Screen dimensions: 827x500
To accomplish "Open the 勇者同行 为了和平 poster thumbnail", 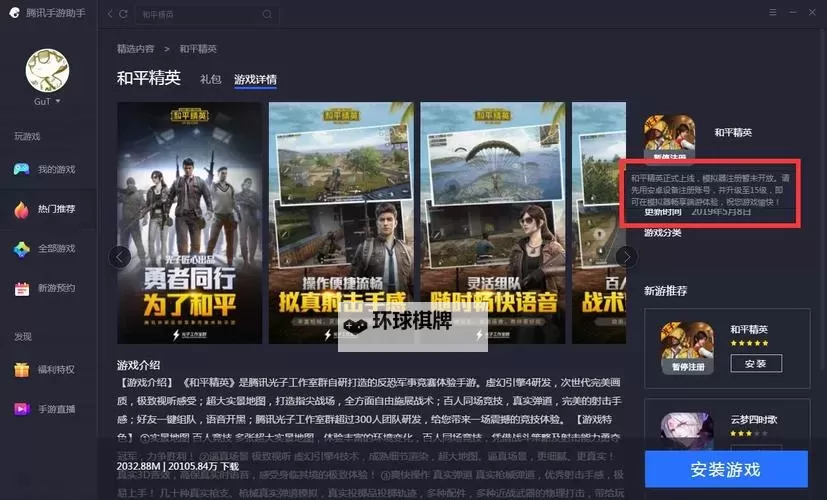I will click(189, 223).
